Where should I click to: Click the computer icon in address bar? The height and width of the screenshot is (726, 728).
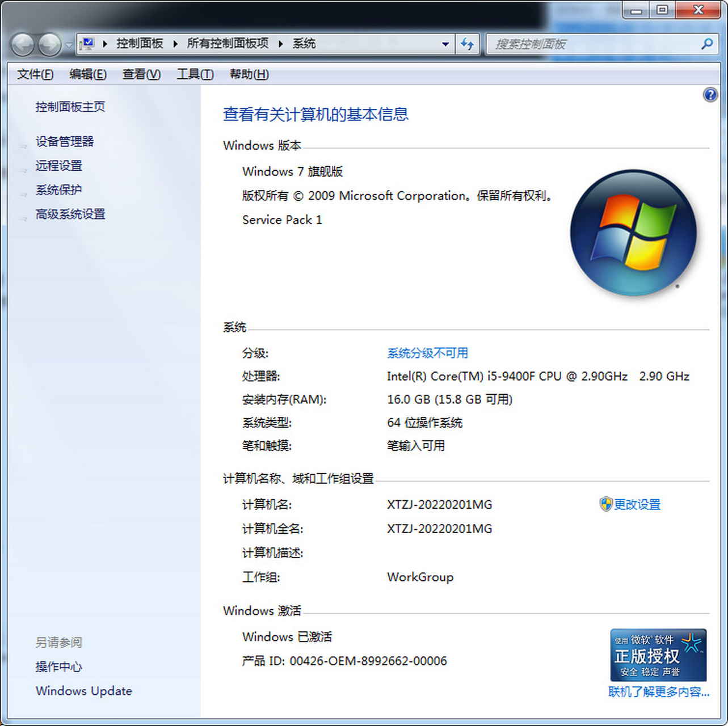pyautogui.click(x=87, y=44)
